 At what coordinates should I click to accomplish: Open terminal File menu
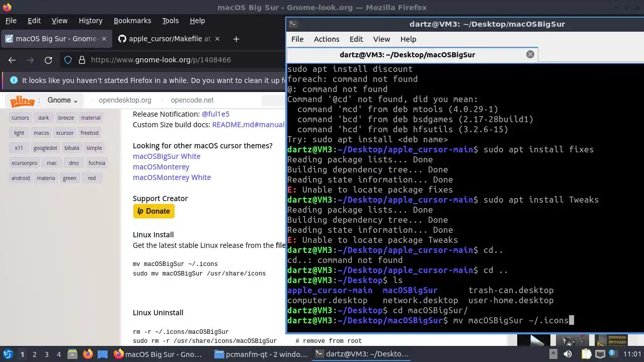(x=297, y=39)
